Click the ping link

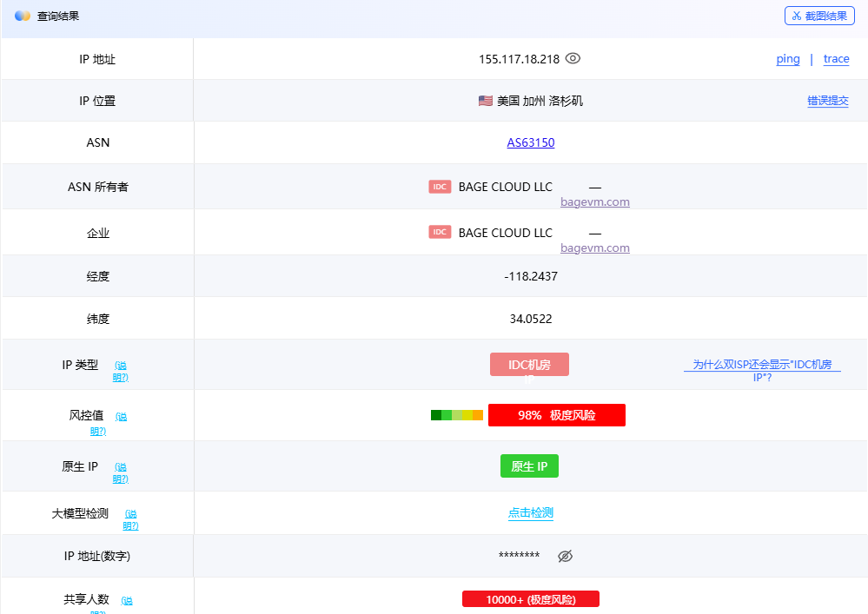pyautogui.click(x=788, y=59)
